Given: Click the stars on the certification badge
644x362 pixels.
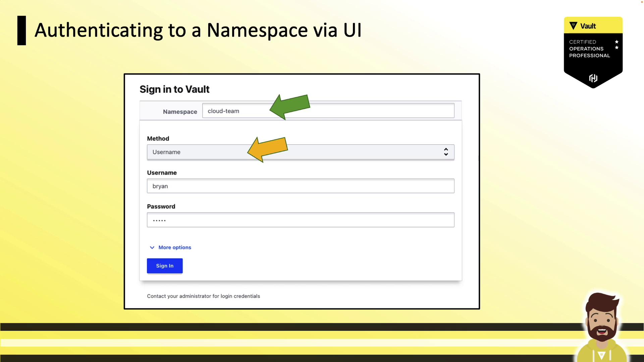Looking at the screenshot, I should [616, 45].
